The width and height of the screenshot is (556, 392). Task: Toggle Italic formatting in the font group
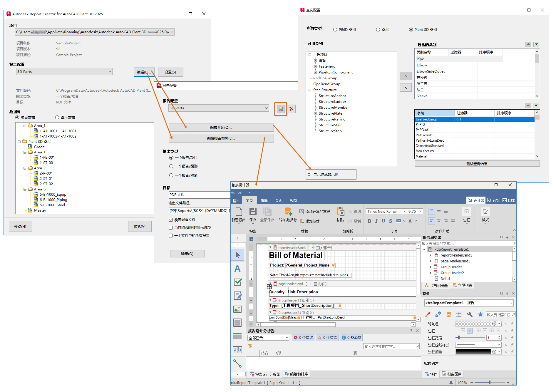[376, 221]
